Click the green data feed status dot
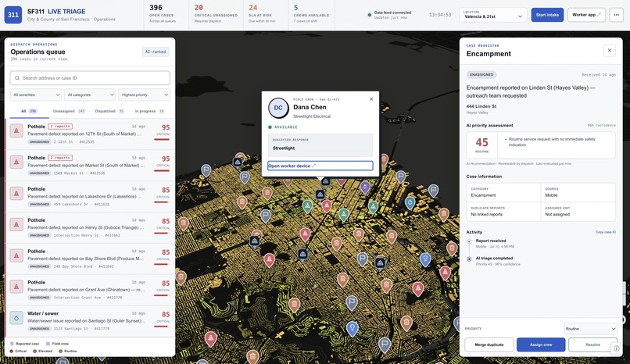The image size is (630, 364). click(369, 15)
